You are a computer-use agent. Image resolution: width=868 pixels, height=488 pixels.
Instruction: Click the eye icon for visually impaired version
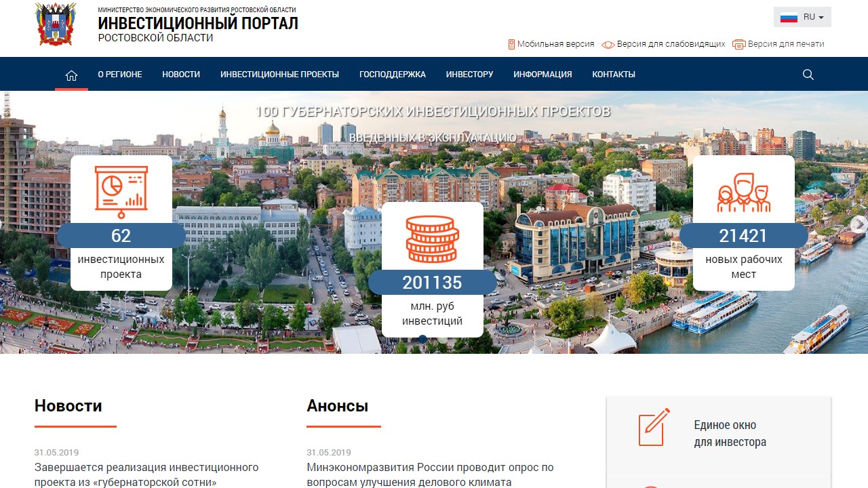pyautogui.click(x=608, y=44)
